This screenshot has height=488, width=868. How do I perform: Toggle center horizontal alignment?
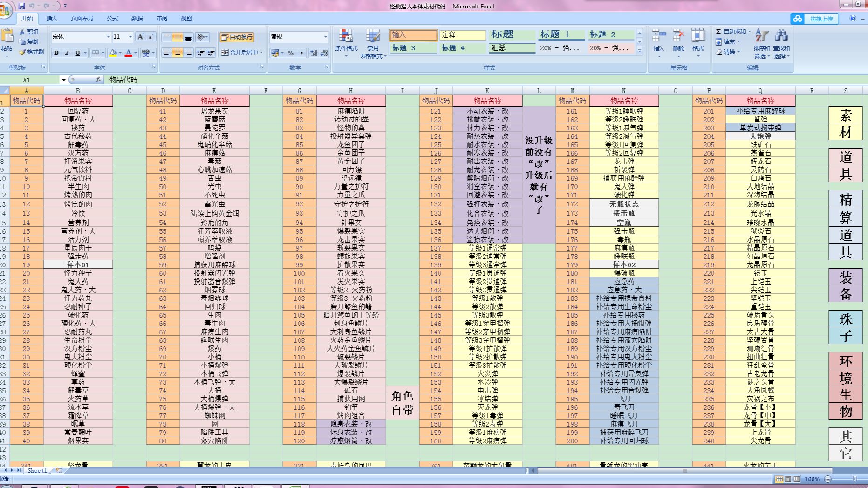[x=178, y=53]
